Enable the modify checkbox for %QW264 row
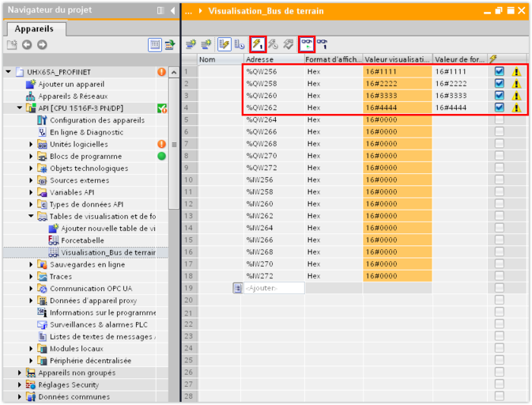This screenshot has height=405, width=532. click(x=499, y=131)
